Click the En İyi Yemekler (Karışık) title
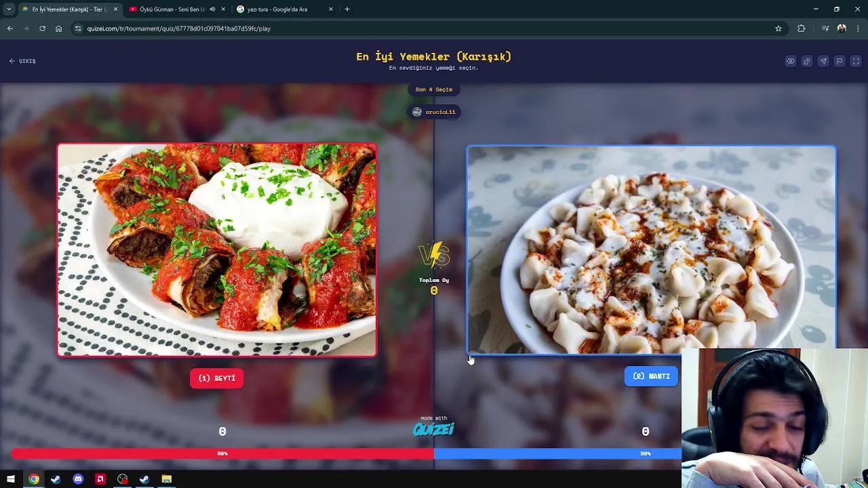Viewport: 868px width, 488px height. (x=434, y=56)
